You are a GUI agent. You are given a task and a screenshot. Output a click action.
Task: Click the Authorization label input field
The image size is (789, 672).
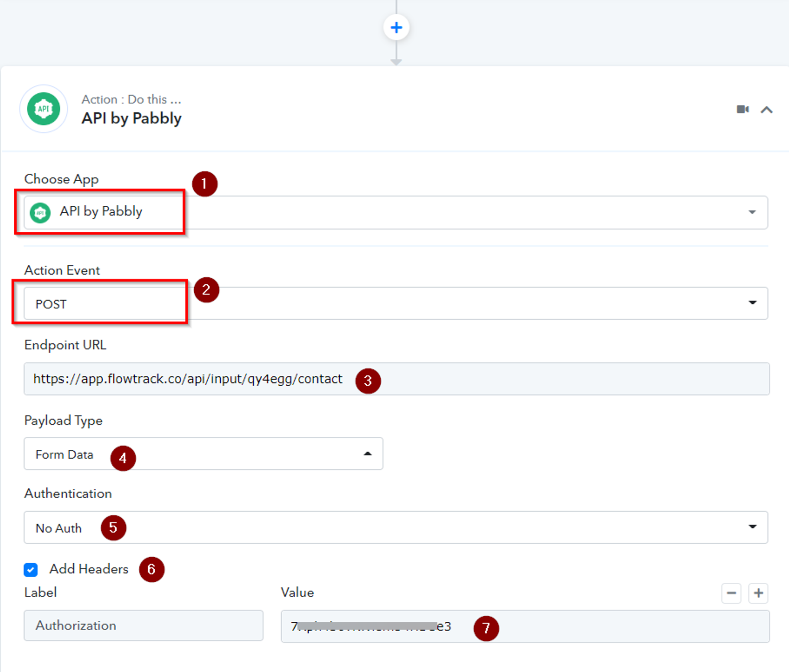coord(143,626)
